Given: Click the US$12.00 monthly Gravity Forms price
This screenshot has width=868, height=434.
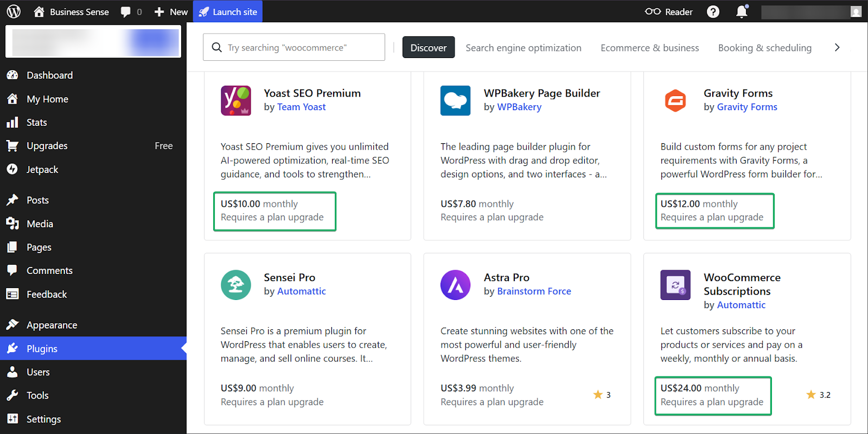Looking at the screenshot, I should coord(699,204).
